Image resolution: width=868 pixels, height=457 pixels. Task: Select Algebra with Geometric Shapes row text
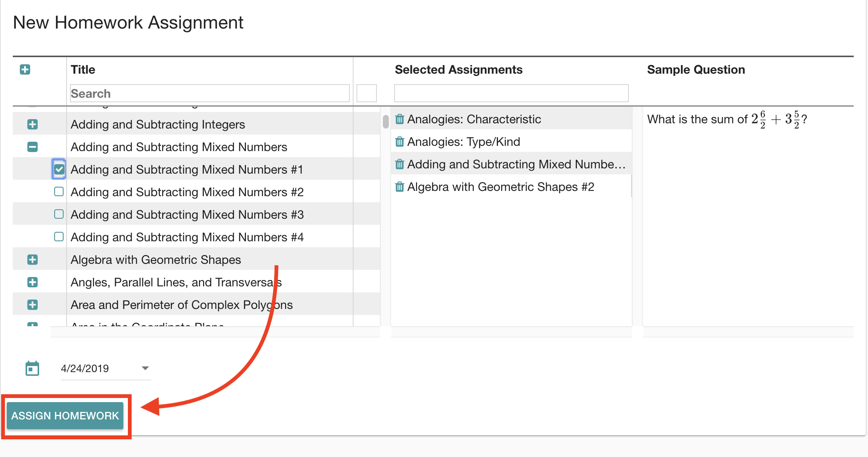click(x=156, y=260)
